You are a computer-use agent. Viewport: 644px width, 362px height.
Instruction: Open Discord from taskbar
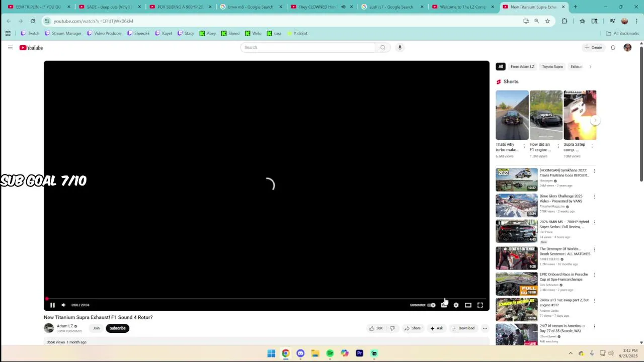300,353
